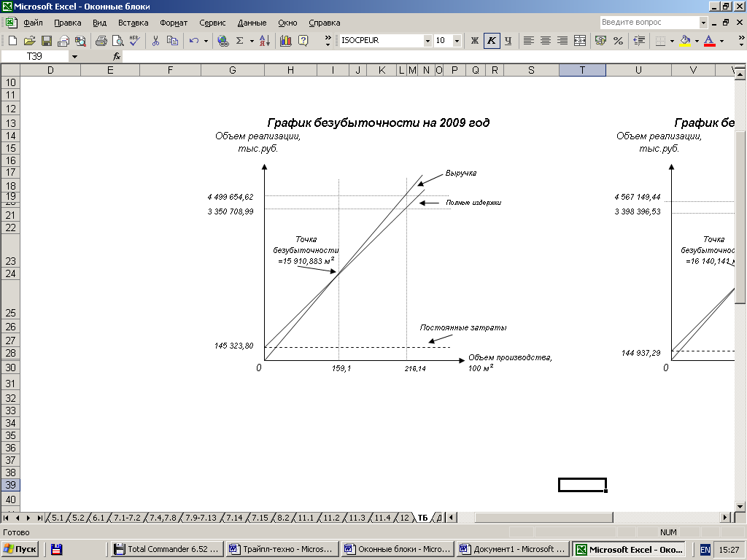Click the AutoSum sigma icon
The image size is (747, 560).
[239, 41]
